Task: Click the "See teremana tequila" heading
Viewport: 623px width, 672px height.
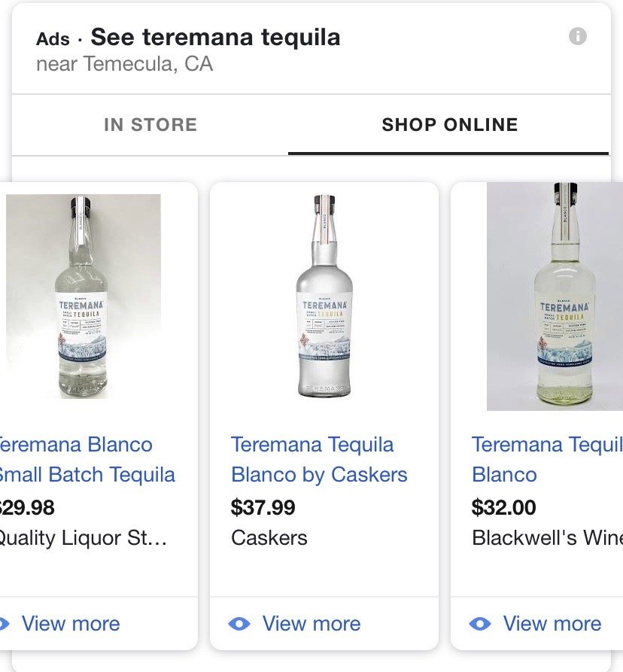Action: click(x=215, y=38)
